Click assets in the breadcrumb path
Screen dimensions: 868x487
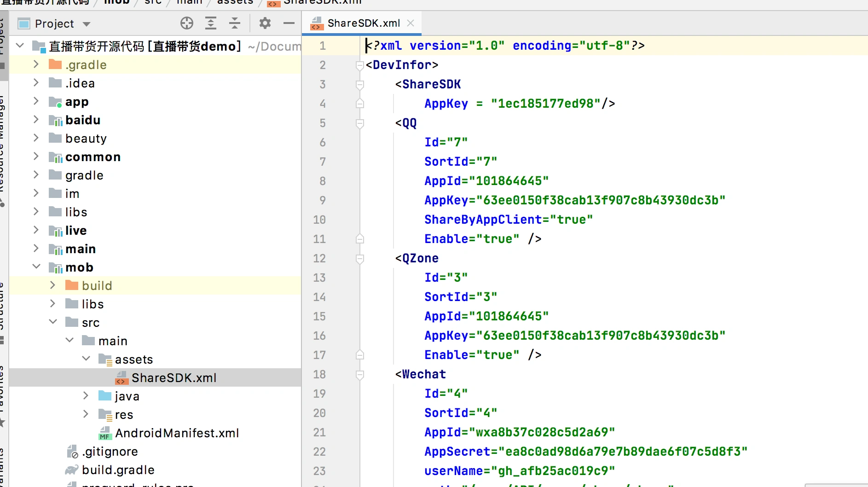[235, 2]
